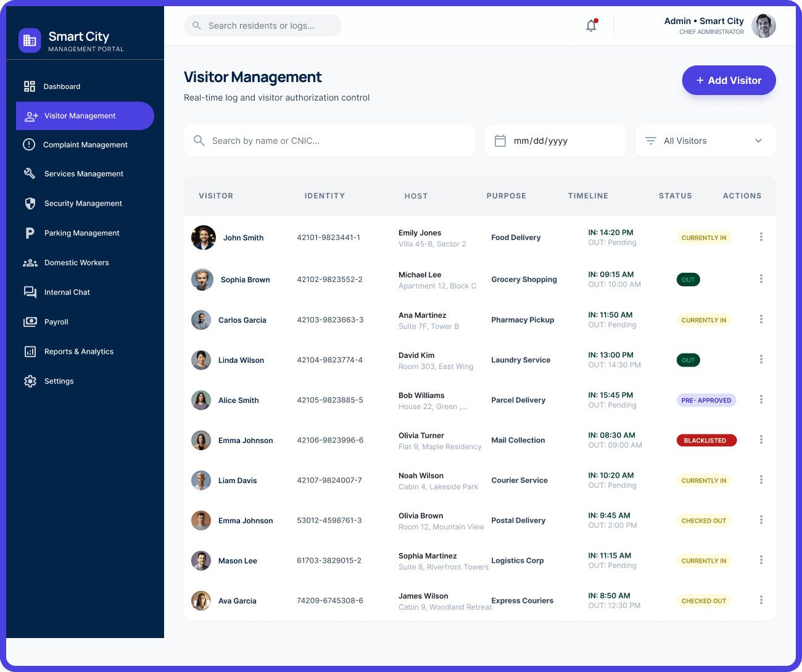Viewport: 802px width, 672px height.
Task: Open actions menu for 53012-4598761-3 row
Action: [761, 520]
